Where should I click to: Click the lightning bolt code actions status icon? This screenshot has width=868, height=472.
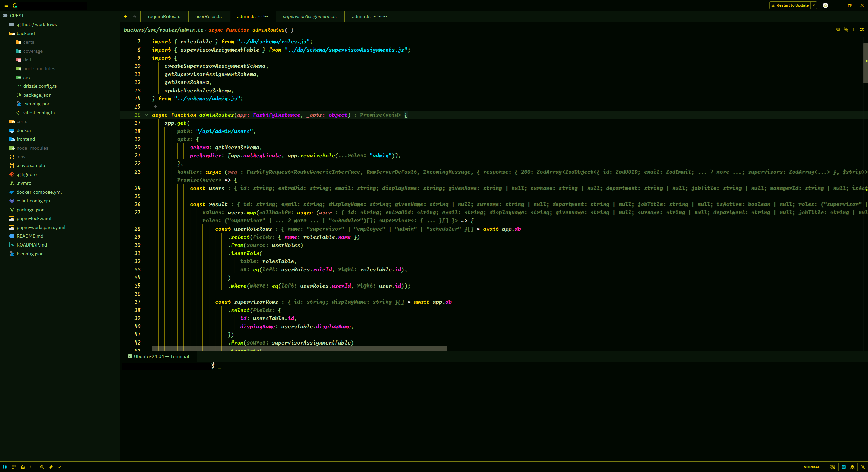(x=51, y=467)
